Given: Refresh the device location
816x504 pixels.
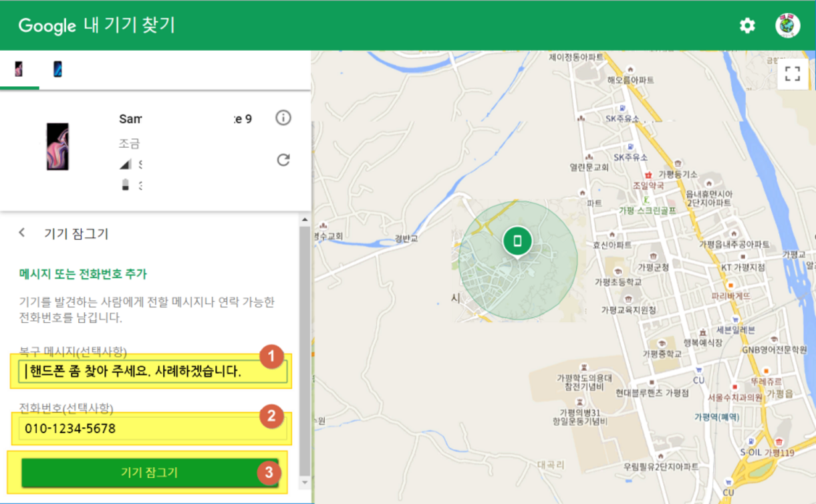Looking at the screenshot, I should tap(283, 160).
